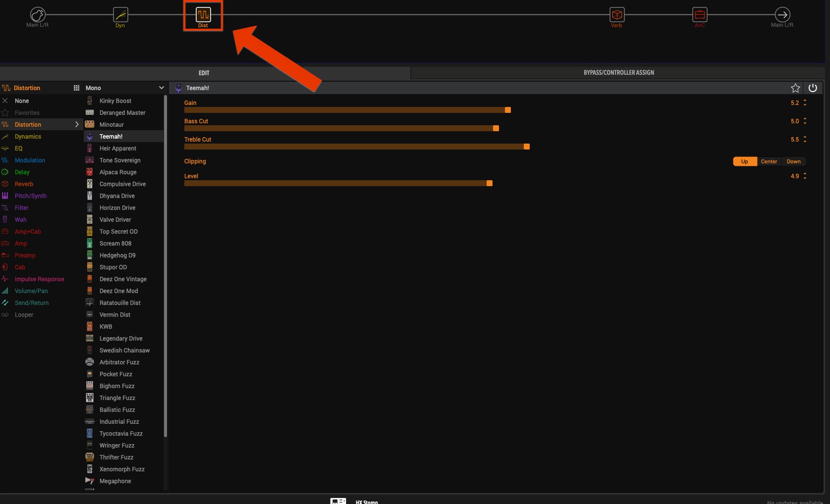Set Clipping to Center
Image resolution: width=830 pixels, height=504 pixels.
(769, 161)
